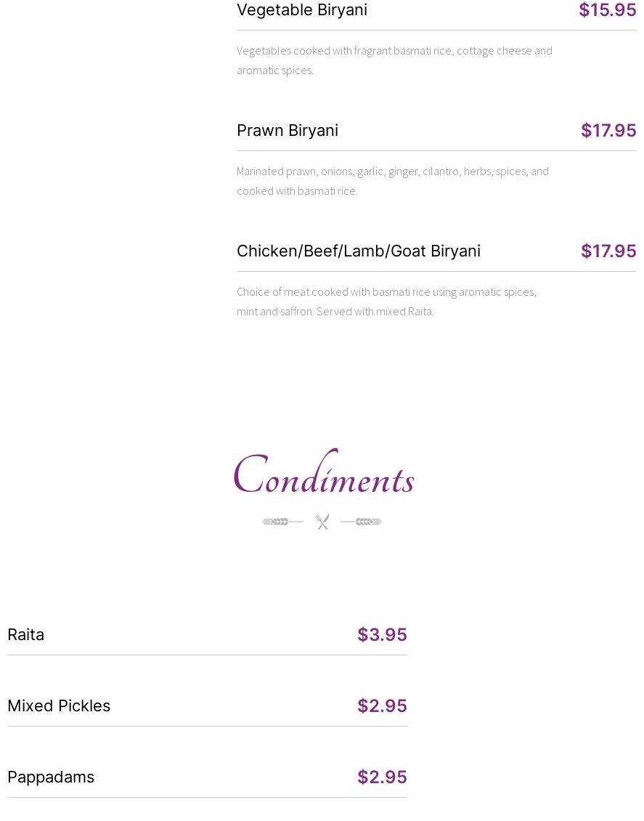Click the divider line under Raita
The image size is (644, 821).
[207, 655]
